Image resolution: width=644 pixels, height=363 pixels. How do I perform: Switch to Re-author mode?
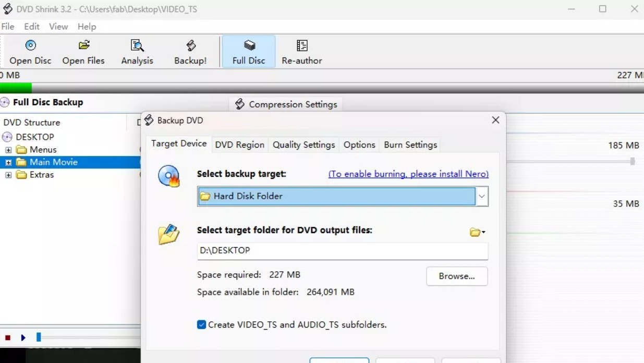pyautogui.click(x=302, y=52)
